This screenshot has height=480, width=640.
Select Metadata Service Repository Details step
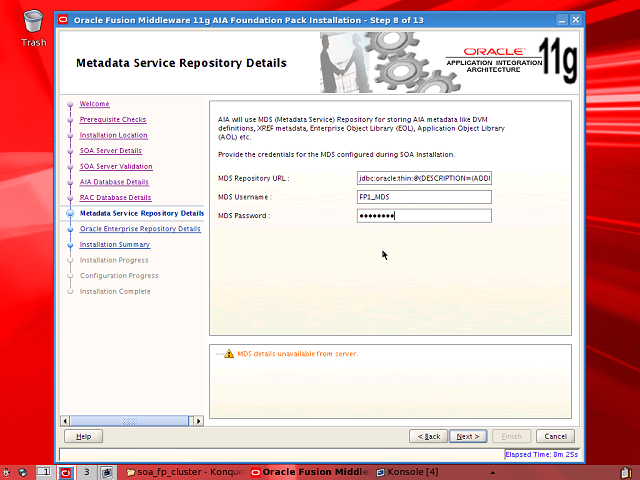click(x=142, y=213)
